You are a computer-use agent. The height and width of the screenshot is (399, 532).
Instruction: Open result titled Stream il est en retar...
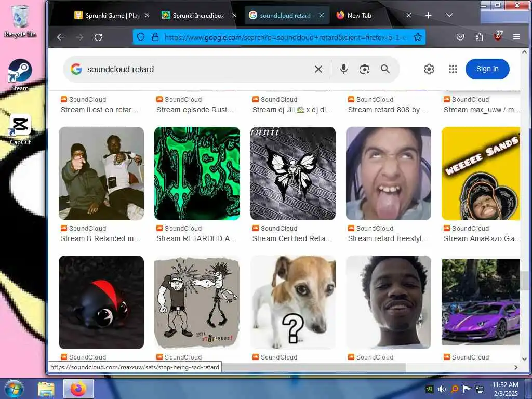coord(99,110)
